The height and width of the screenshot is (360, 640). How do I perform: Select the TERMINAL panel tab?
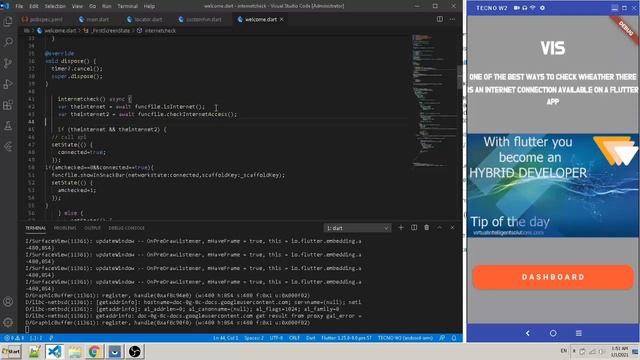pos(36,228)
